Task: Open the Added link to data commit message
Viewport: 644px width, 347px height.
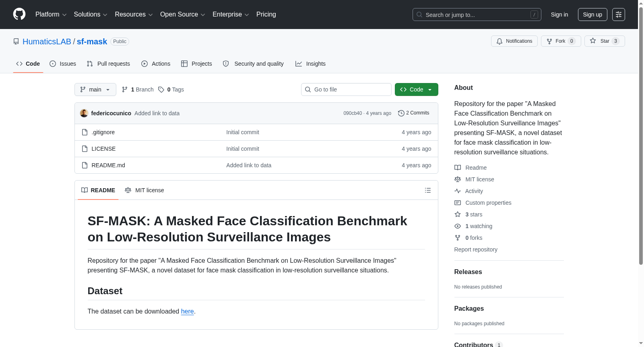Action: [x=157, y=113]
